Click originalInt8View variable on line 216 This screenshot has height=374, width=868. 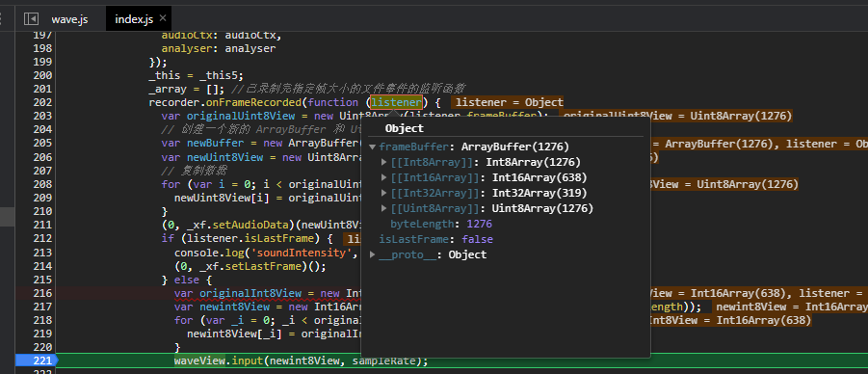click(x=250, y=293)
